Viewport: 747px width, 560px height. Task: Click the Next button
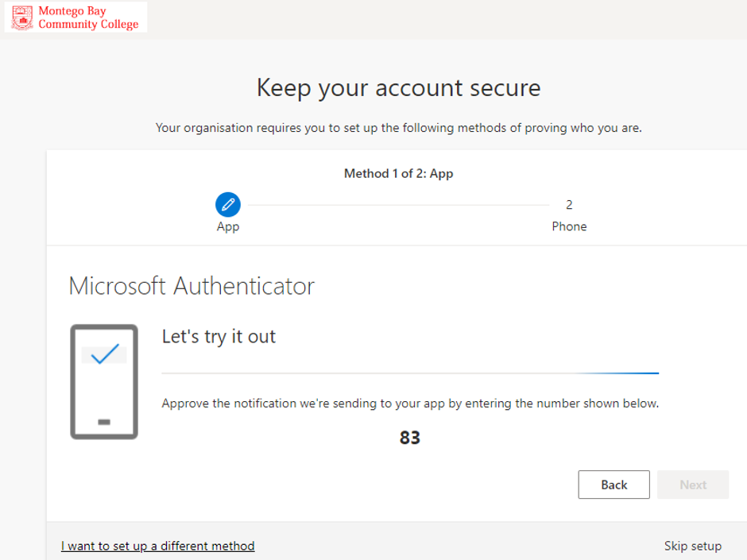pos(693,485)
